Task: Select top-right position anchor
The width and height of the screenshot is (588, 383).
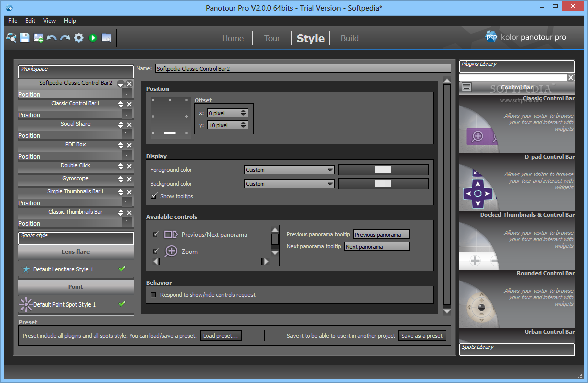Action: (x=187, y=100)
